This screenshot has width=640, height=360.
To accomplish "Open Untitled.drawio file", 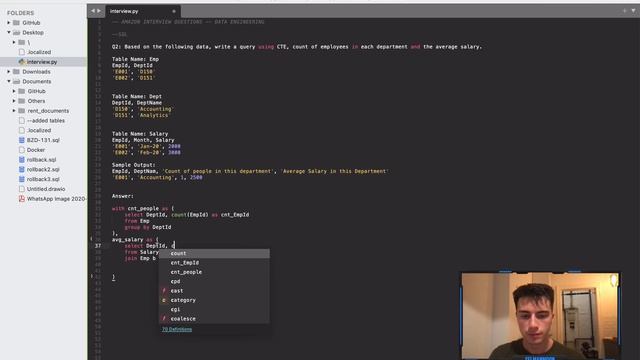I will point(46,189).
